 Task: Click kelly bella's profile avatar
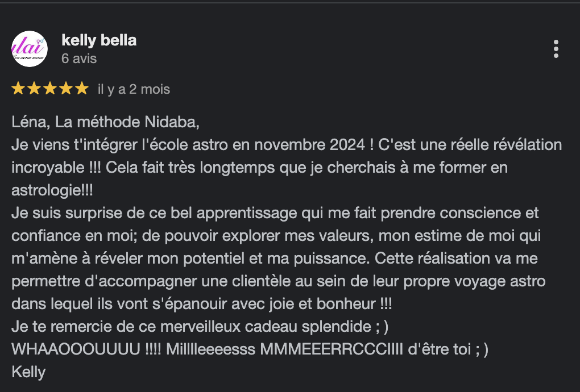click(x=29, y=49)
